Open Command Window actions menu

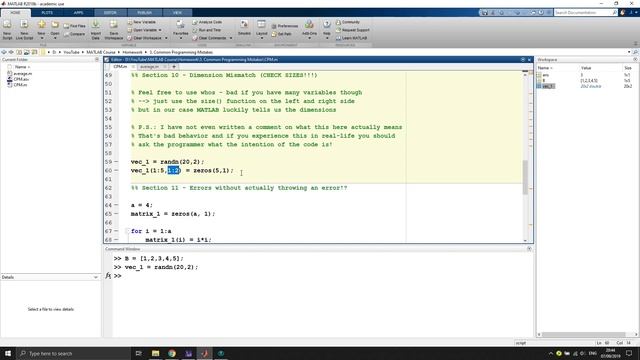click(x=529, y=249)
